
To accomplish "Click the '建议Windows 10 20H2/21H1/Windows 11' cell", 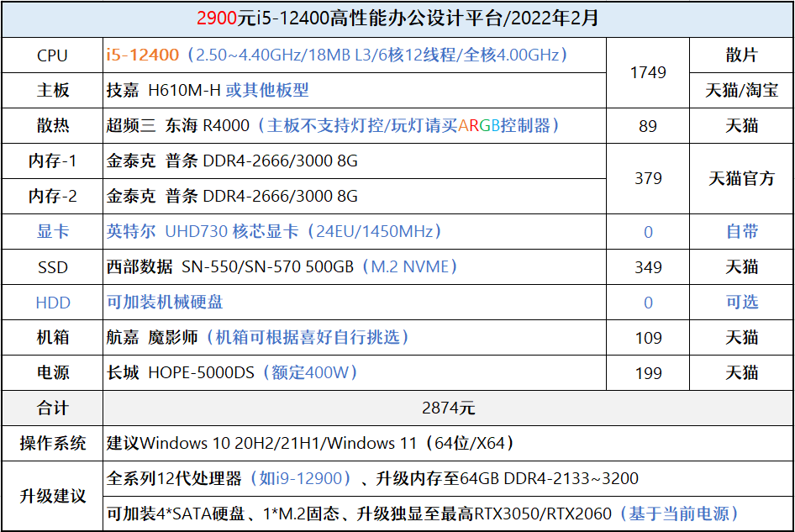I will [448, 443].
